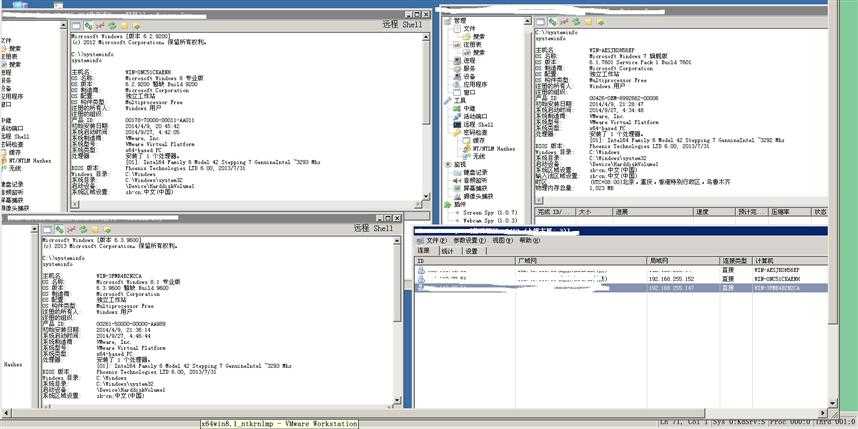Select 进程 in the Windows 7 client tree
The height and width of the screenshot is (429, 858).
[x=469, y=61]
